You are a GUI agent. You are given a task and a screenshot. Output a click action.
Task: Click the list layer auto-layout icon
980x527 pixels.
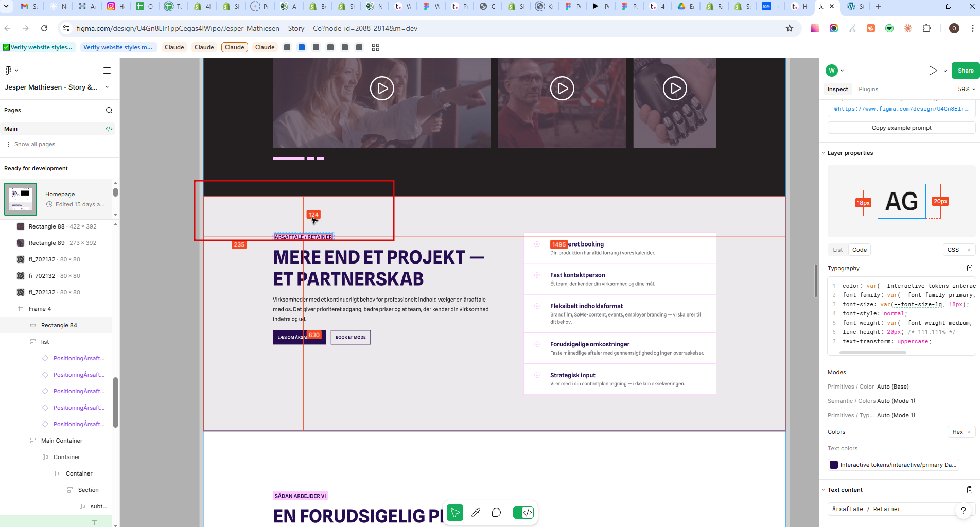[x=33, y=342]
